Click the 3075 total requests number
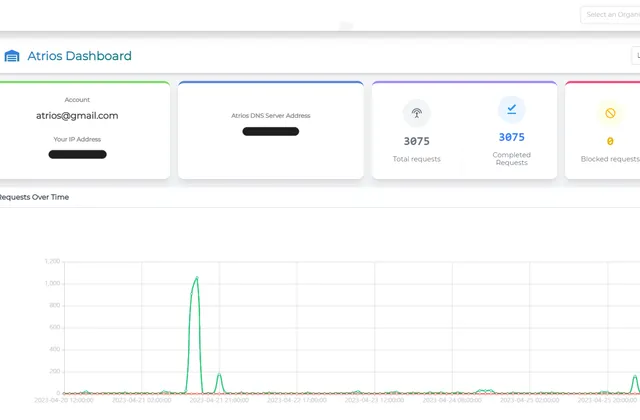Viewport: 640px width, 420px height. (x=417, y=141)
